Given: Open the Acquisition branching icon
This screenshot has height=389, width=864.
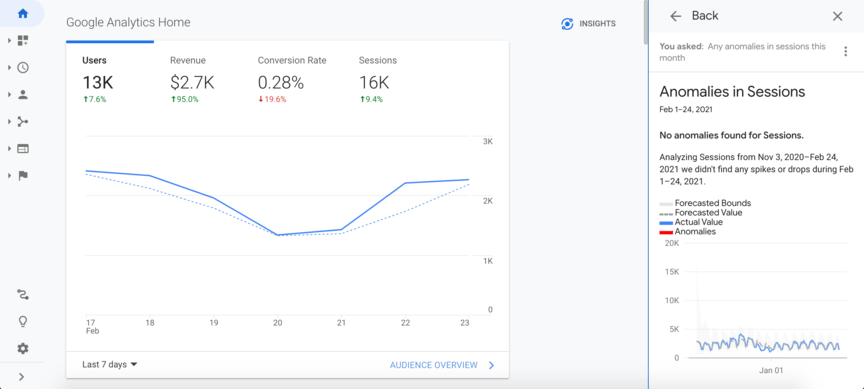Looking at the screenshot, I should tap(23, 121).
